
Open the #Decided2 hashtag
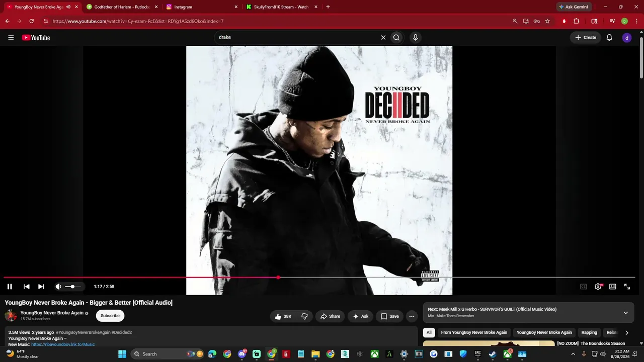click(x=122, y=332)
